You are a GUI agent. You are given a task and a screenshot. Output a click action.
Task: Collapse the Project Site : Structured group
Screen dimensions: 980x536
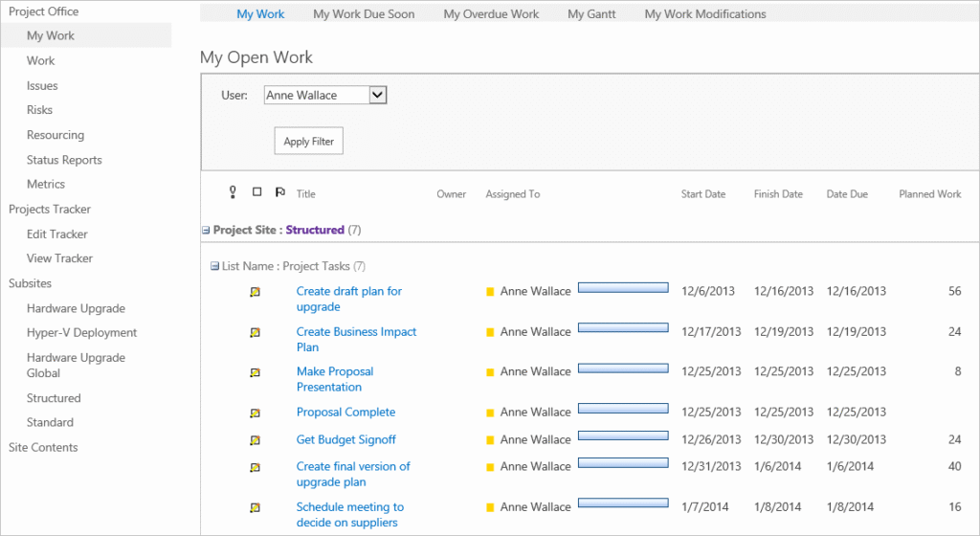(206, 231)
